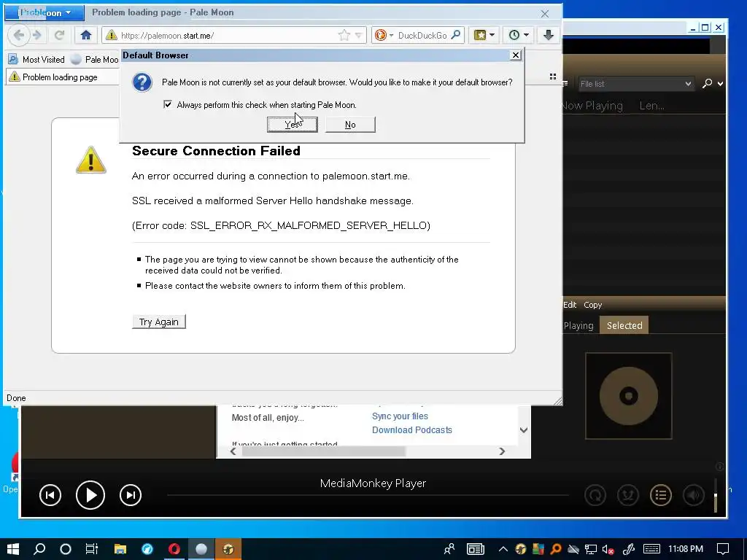This screenshot has height=560, width=747.
Task: Open the Pale Moon application menu button
Action: (44, 12)
